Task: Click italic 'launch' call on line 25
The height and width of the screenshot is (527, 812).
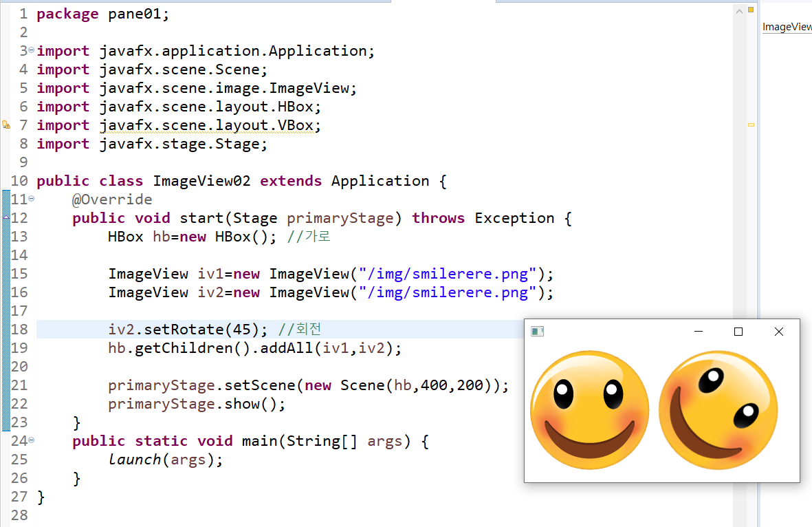Action: pyautogui.click(x=135, y=460)
